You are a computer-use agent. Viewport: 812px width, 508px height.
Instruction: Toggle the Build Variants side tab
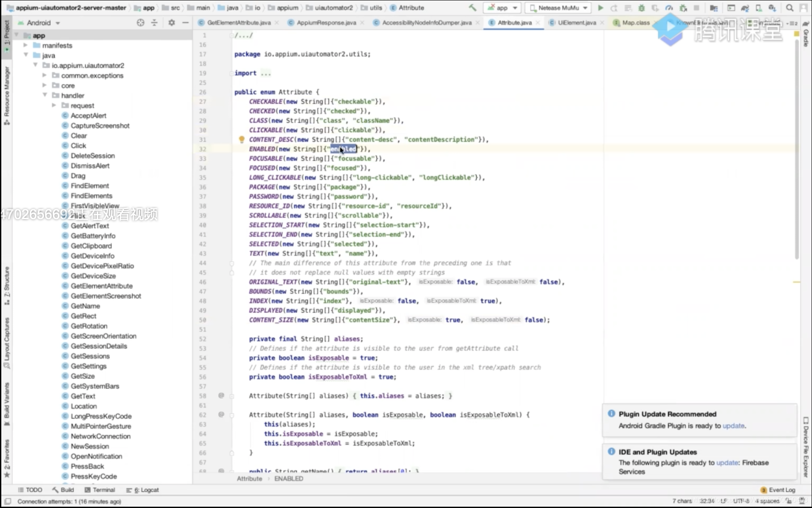coord(6,404)
